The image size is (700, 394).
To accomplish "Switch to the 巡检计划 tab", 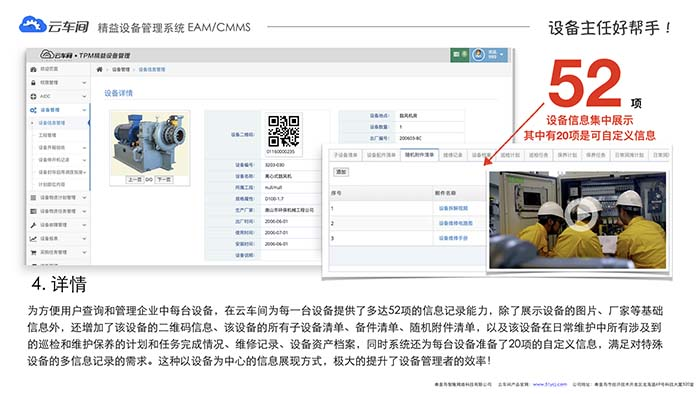I will (x=510, y=155).
